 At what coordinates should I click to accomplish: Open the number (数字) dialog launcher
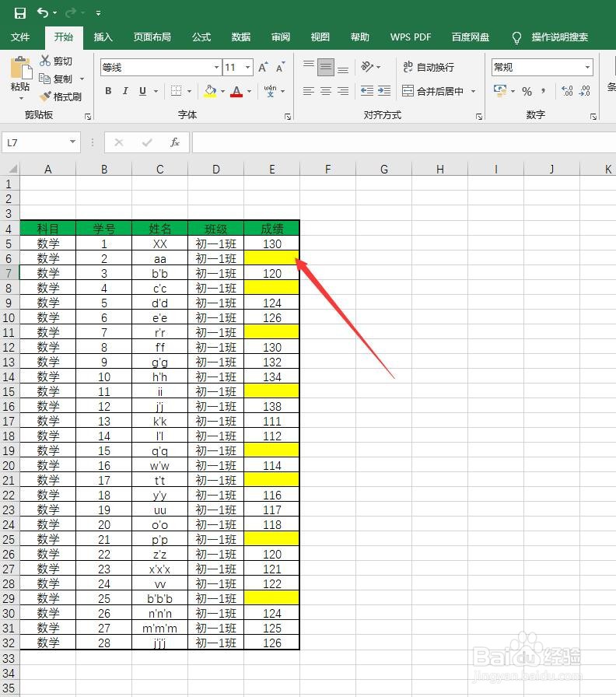[x=593, y=117]
